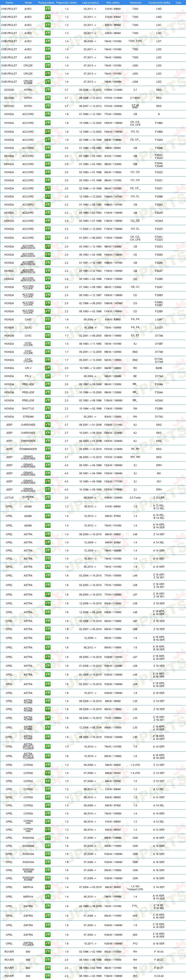The image size is (186, 980).
Task: Click fuel icon in Honda Accord Aerodeck F20Z3 row
Action: click(47, 247)
